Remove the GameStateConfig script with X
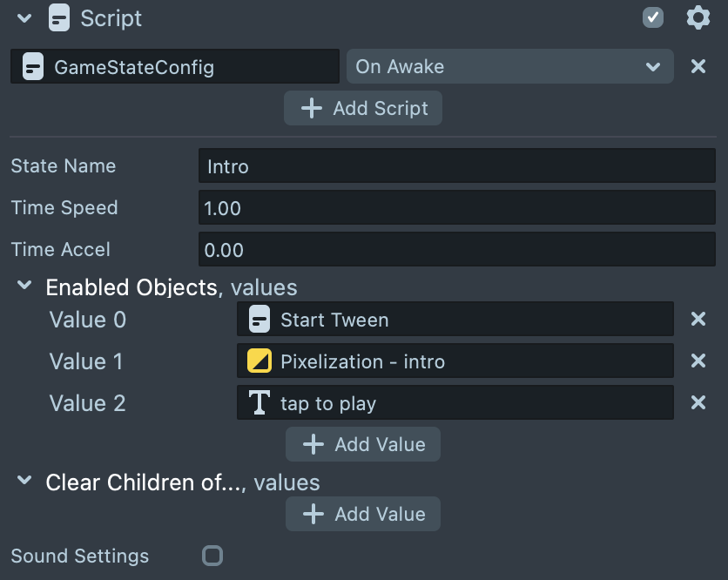Screen dimensions: 728x580 tap(698, 66)
